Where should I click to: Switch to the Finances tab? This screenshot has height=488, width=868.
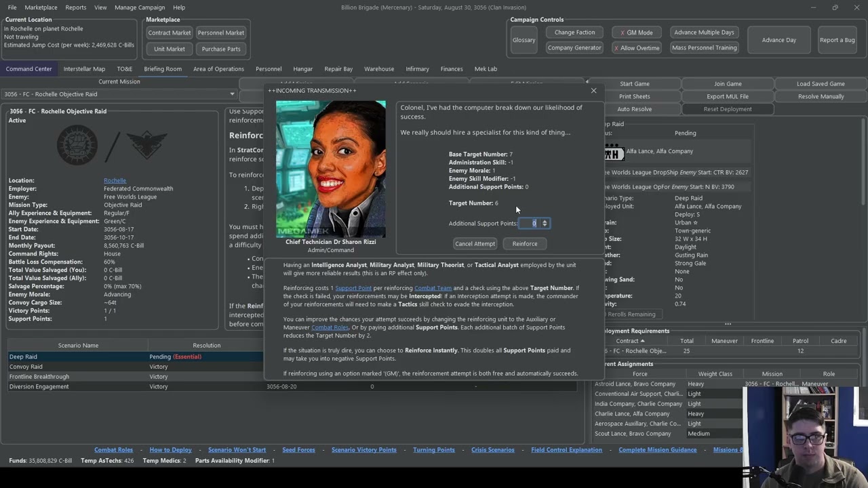tap(452, 68)
